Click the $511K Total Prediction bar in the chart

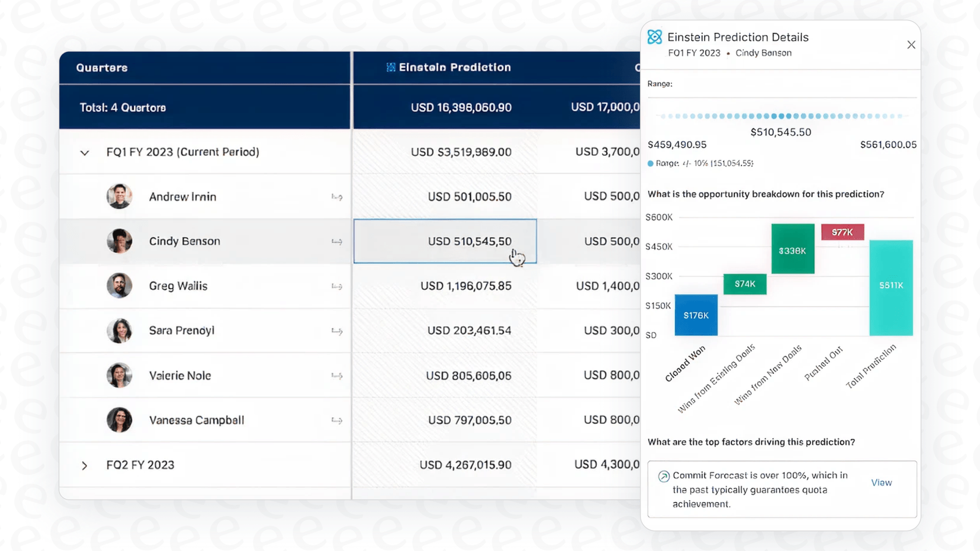pyautogui.click(x=891, y=287)
